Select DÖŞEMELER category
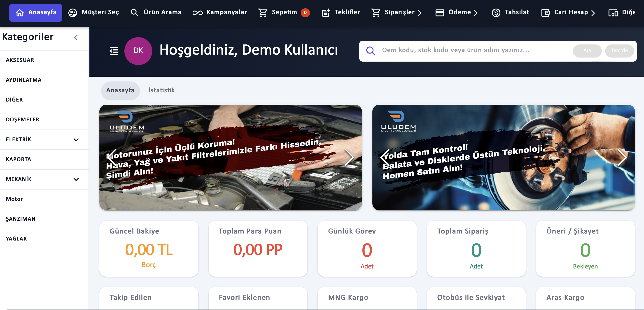 44,120
